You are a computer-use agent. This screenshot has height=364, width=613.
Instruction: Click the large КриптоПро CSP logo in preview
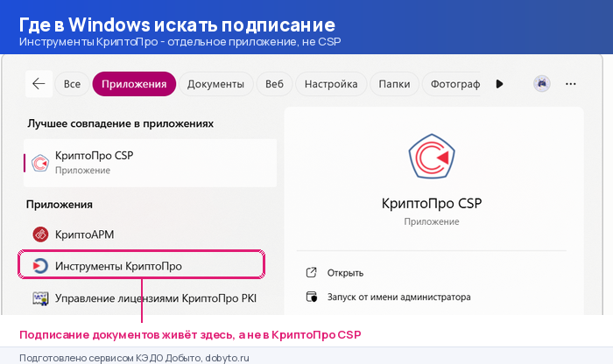pos(431,157)
